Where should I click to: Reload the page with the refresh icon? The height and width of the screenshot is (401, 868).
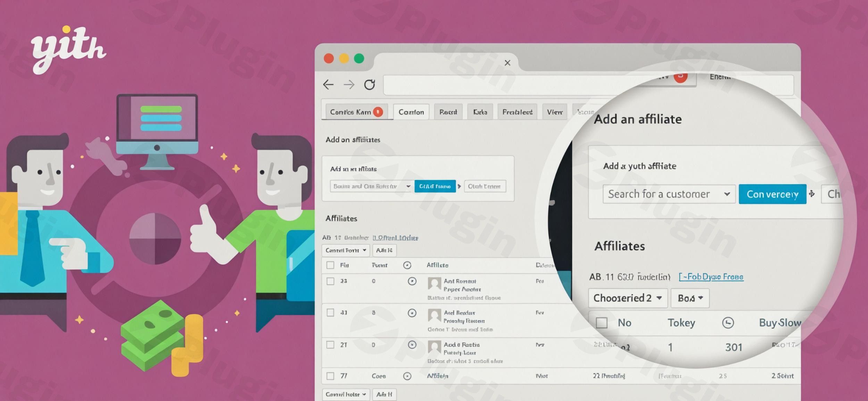369,85
